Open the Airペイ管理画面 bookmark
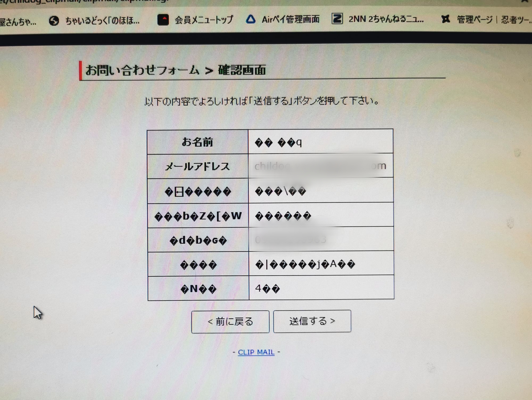 coord(290,19)
